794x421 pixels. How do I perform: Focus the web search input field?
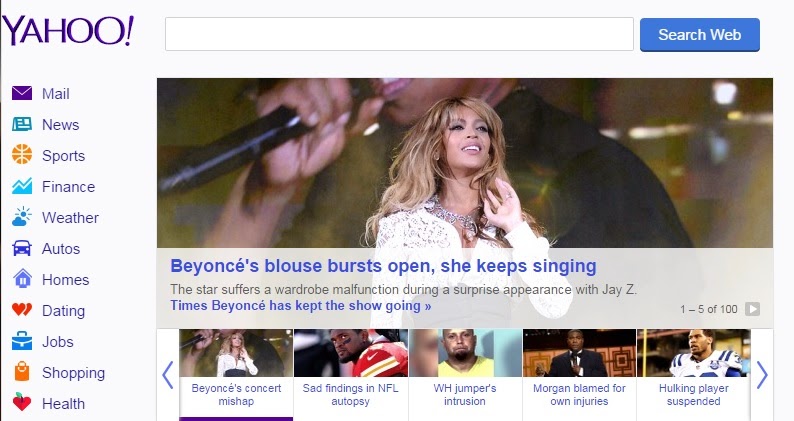399,34
